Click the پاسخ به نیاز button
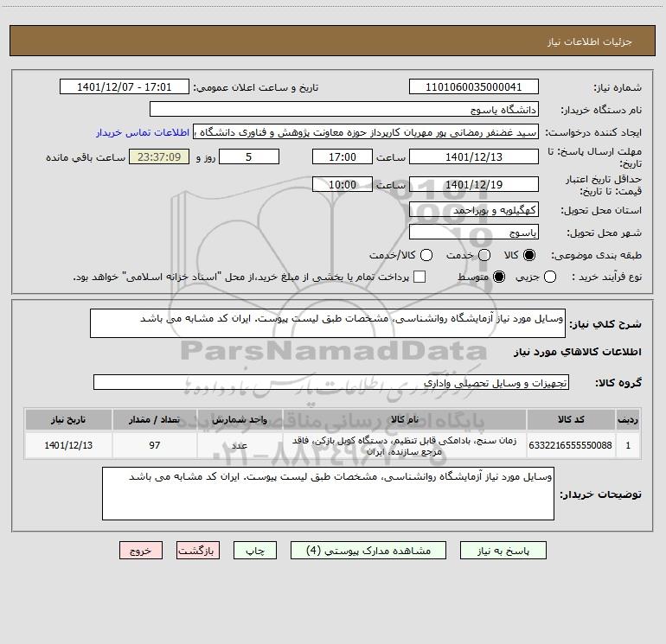This screenshot has height=644, width=666. [x=503, y=550]
